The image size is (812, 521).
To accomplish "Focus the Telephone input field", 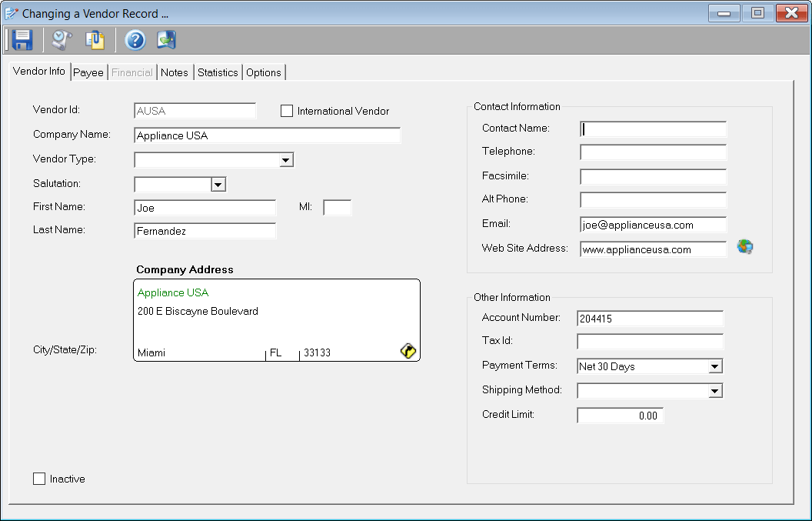I will [x=653, y=152].
